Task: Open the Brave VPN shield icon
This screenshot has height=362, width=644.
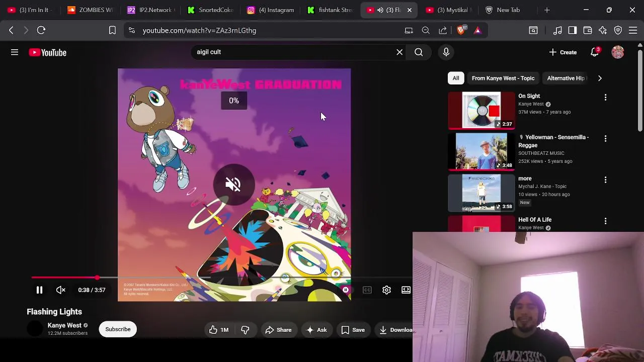Action: (618, 30)
